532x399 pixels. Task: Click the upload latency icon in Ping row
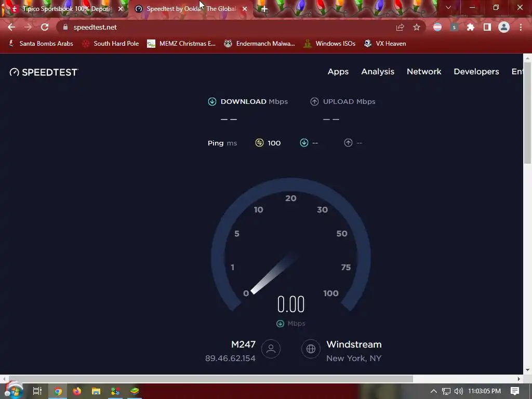pos(348,143)
